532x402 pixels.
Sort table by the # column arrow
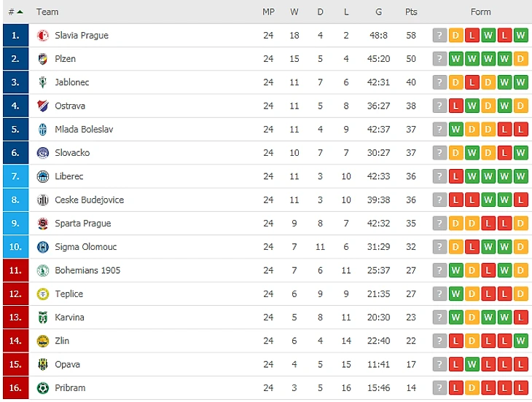coord(20,12)
